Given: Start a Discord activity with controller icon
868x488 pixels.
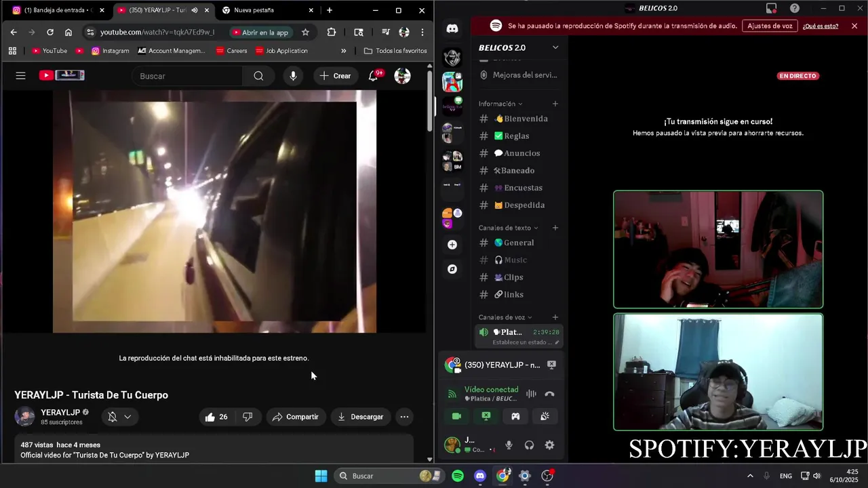Looking at the screenshot, I should [515, 416].
